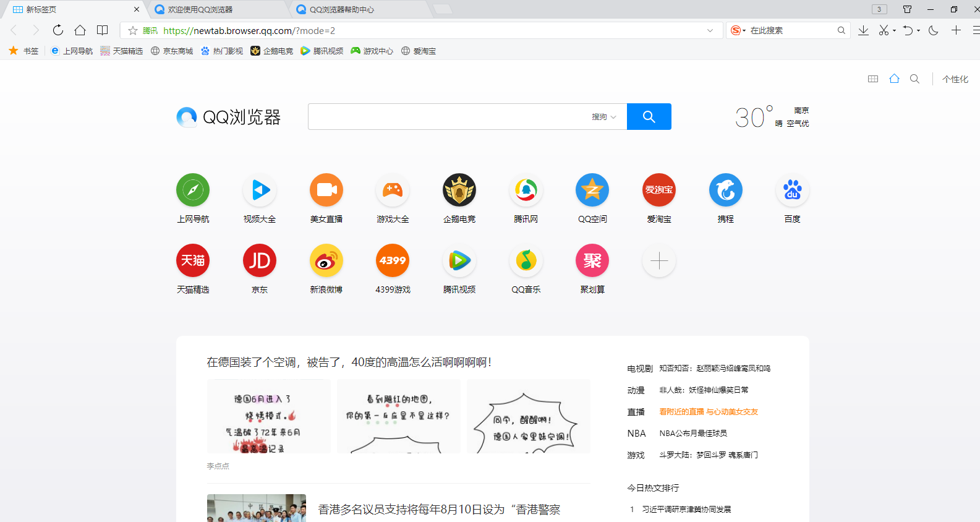The image size is (980, 522).
Task: Select the scissors screenshot tool
Action: click(x=884, y=30)
